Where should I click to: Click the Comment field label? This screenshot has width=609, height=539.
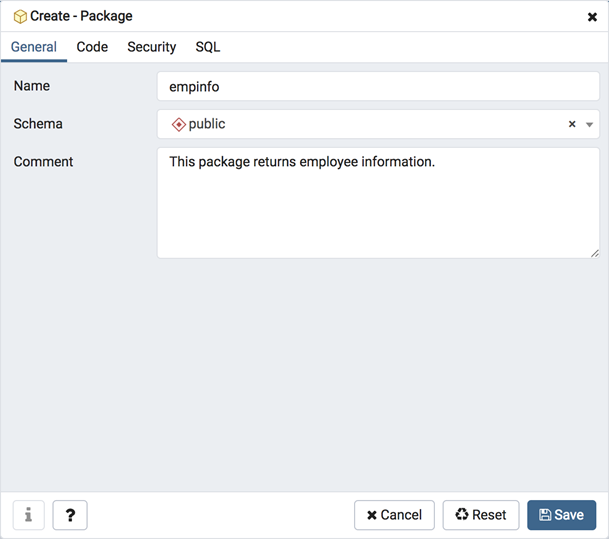[x=43, y=162]
